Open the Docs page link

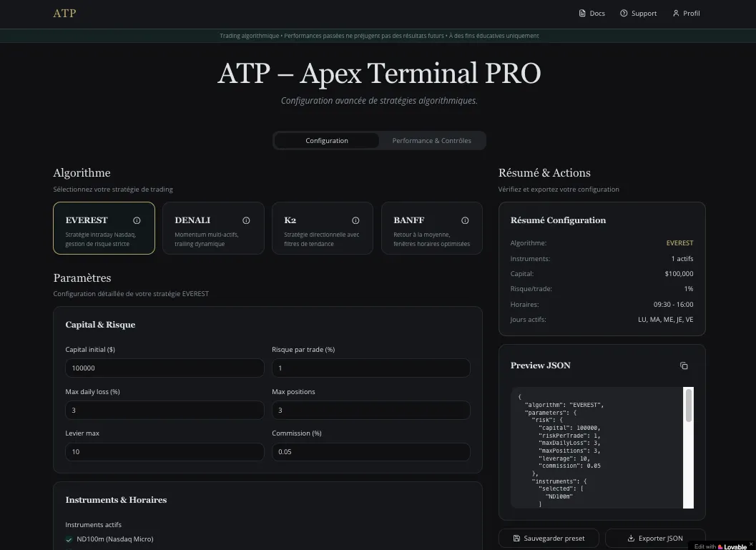point(591,13)
